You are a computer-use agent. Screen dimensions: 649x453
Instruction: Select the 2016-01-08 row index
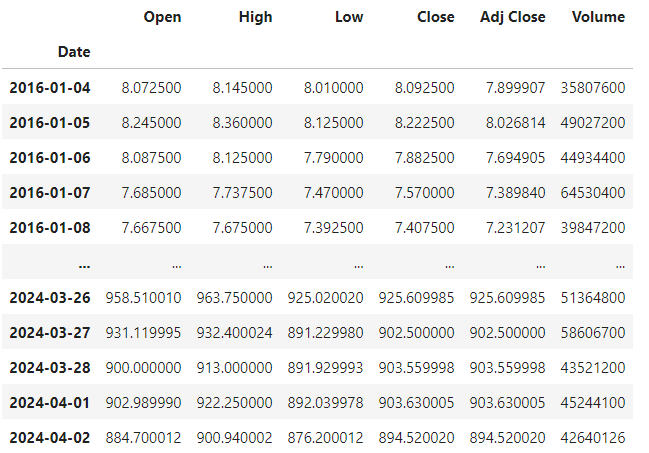50,228
